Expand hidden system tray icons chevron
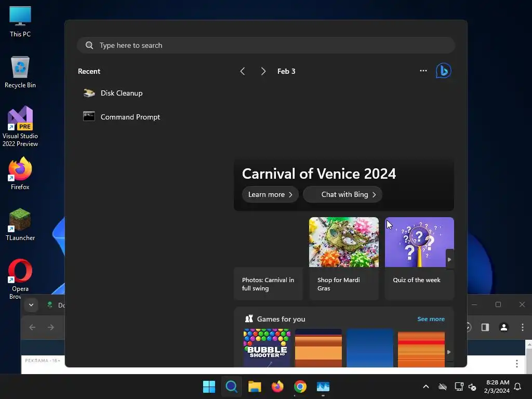This screenshot has width=532, height=399. [426, 387]
